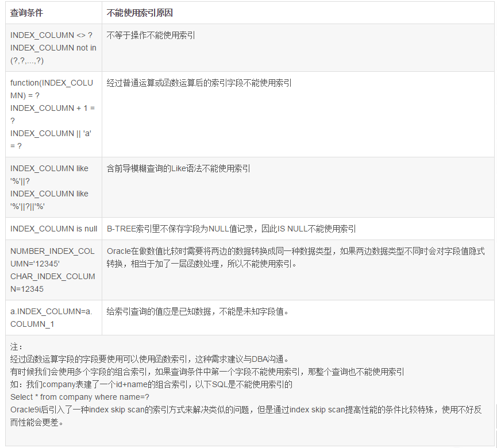
Task: Select text '不等于操作不能使用索引'
Action: (151, 35)
